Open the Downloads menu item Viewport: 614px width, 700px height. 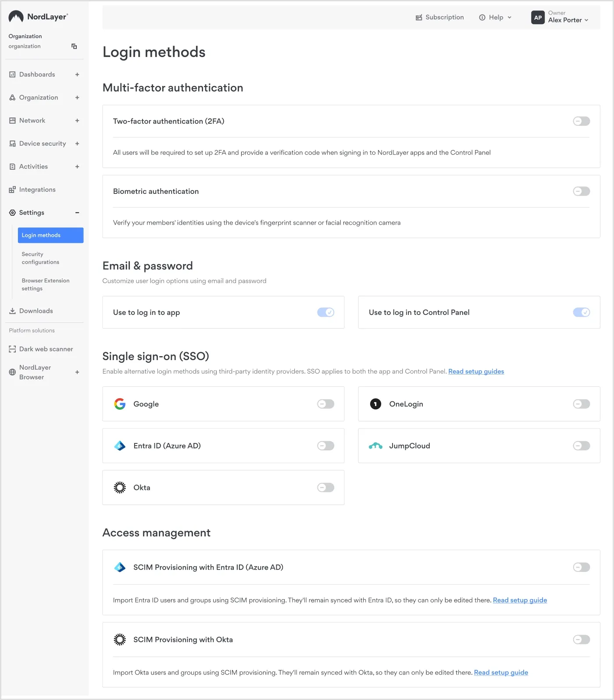coord(36,311)
